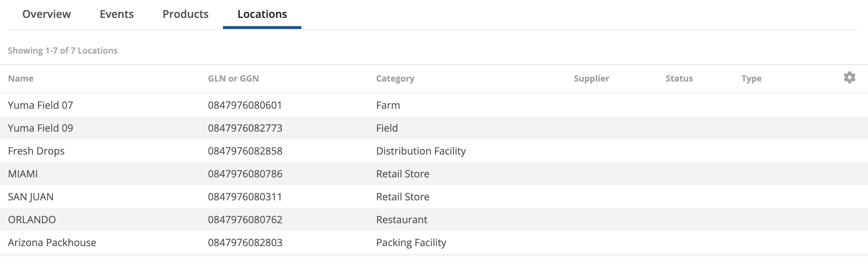Click the Category column header
The image size is (868, 264).
click(395, 78)
